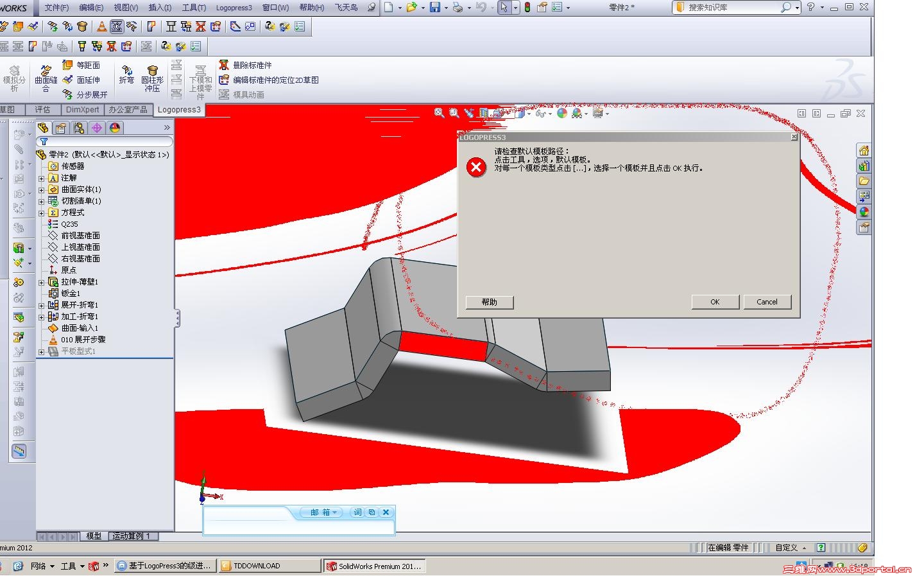Image resolution: width=924 pixels, height=578 pixels.
Task: Switch to the 运动算例 1 motion study tab
Action: (132, 536)
